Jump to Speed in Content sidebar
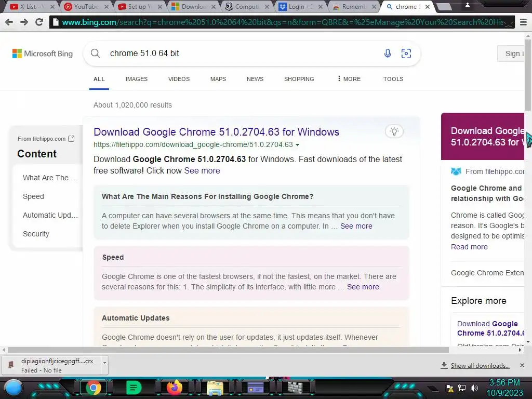Screen dimensions: 532x399 [33, 196]
